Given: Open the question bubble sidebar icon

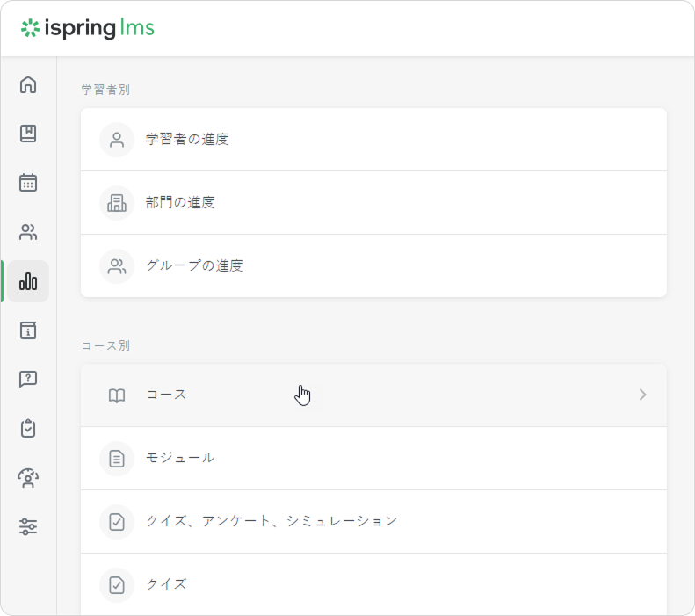Looking at the screenshot, I should tap(28, 380).
